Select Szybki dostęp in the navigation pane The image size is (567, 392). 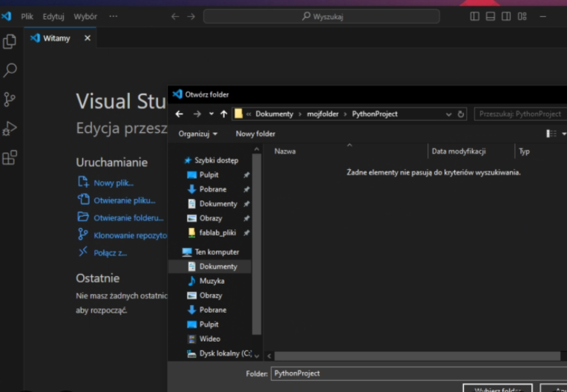212,160
